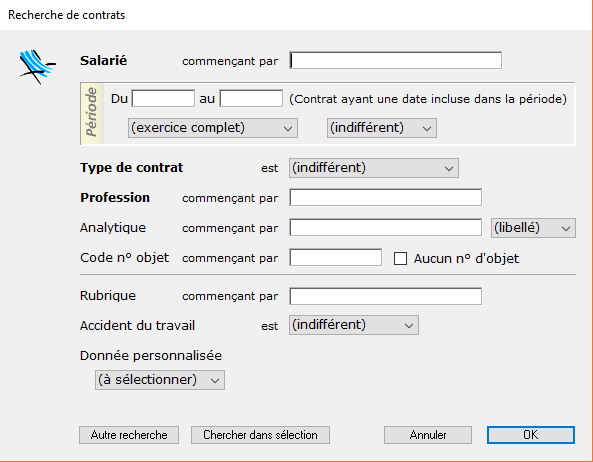Focus the Salarié commençant par field

click(x=396, y=60)
